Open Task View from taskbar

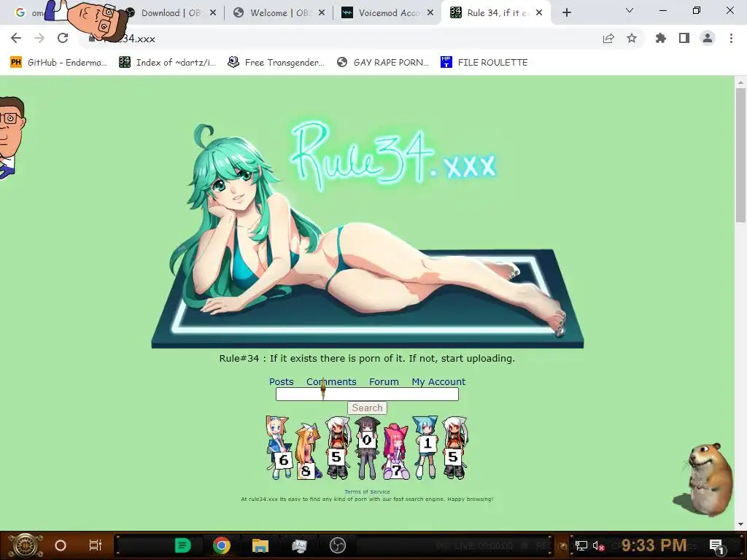click(96, 545)
